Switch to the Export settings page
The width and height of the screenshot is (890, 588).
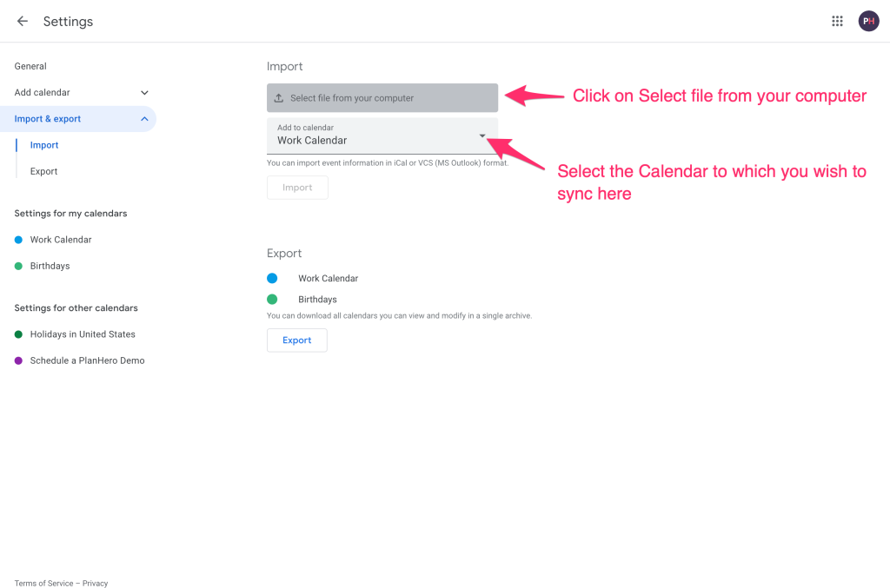(x=45, y=171)
